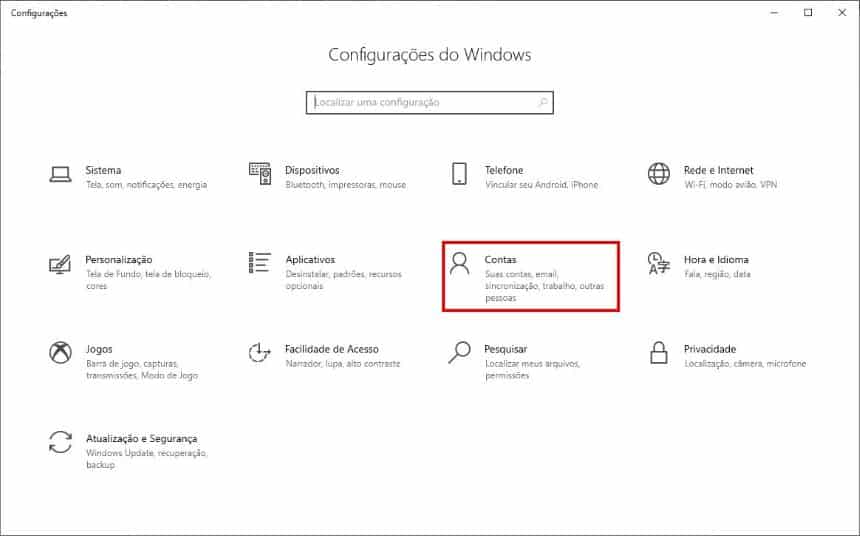The image size is (860, 536).
Task: Click 'Tela de Fundo, tela de bloqueio' description
Action: pyautogui.click(x=148, y=274)
